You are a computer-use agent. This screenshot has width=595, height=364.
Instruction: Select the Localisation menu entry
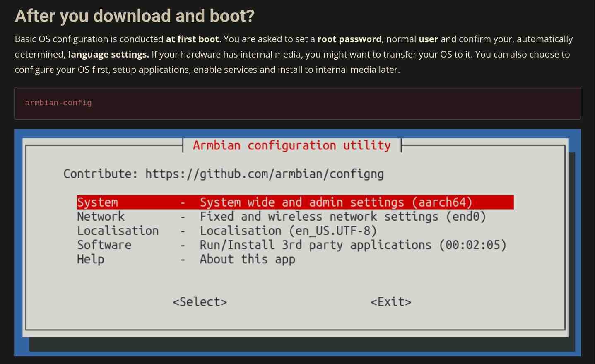(227, 231)
